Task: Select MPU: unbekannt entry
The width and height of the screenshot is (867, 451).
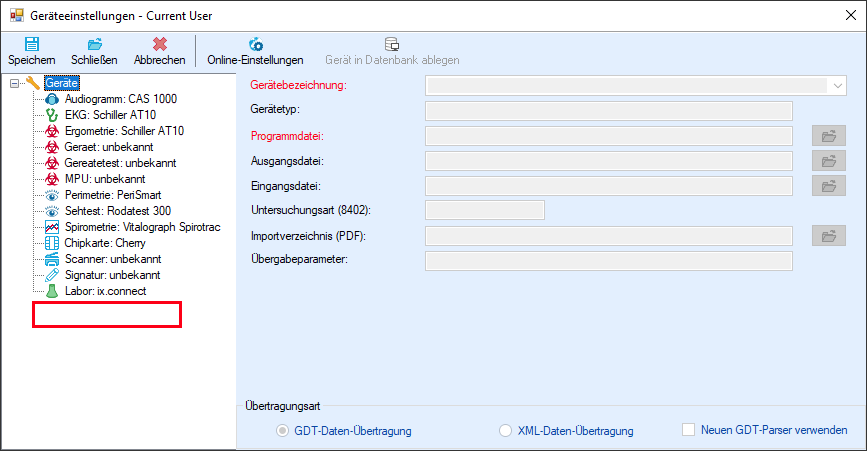Action: pyautogui.click(x=105, y=179)
